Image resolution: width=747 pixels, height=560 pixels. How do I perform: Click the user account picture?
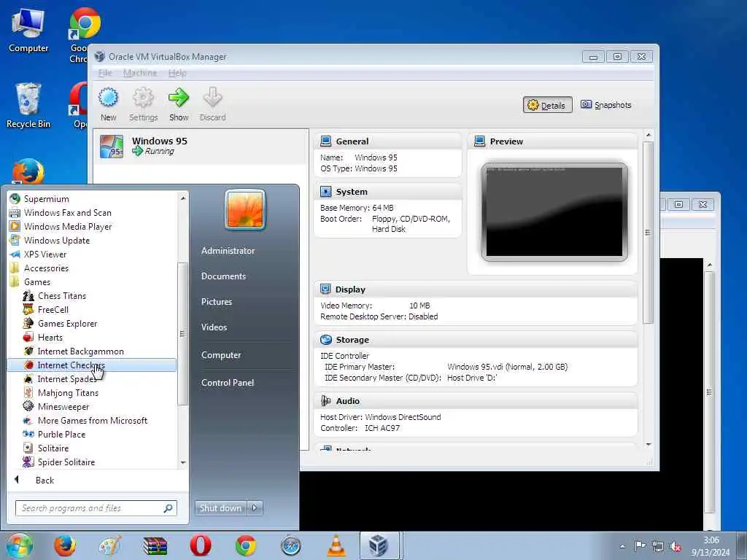245,209
